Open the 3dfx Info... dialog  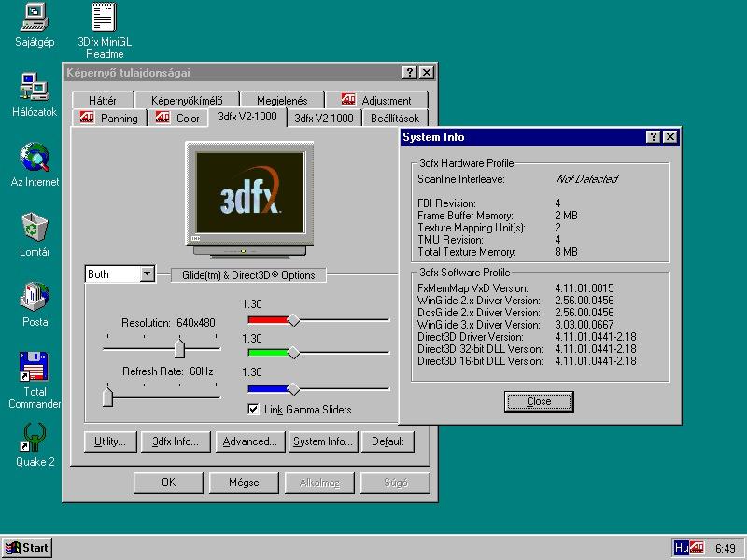coord(176,441)
